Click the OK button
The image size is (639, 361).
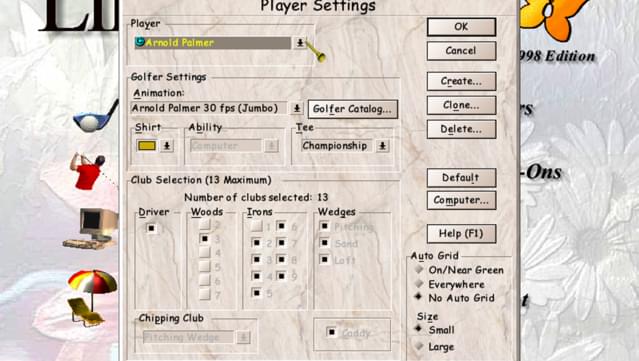[x=461, y=27]
